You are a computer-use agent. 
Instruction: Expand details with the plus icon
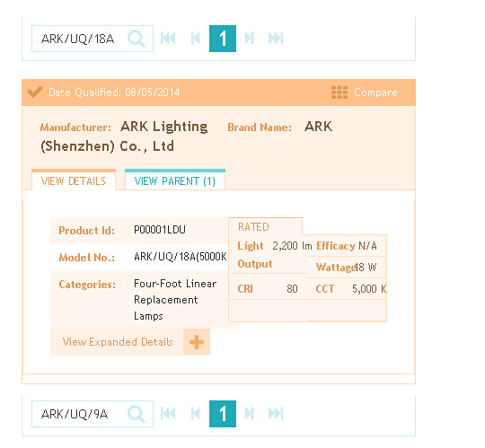point(197,342)
